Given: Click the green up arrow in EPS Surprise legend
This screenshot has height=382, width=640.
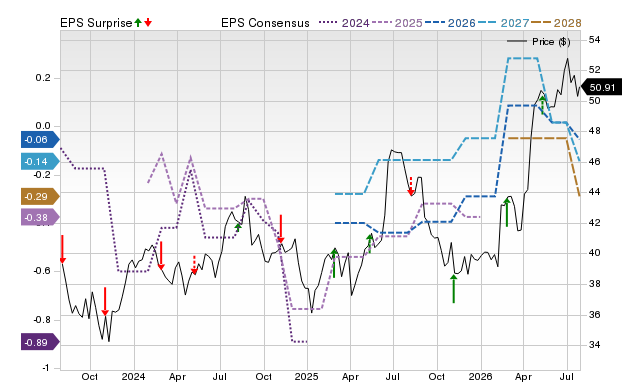Looking at the screenshot, I should click(x=138, y=22).
